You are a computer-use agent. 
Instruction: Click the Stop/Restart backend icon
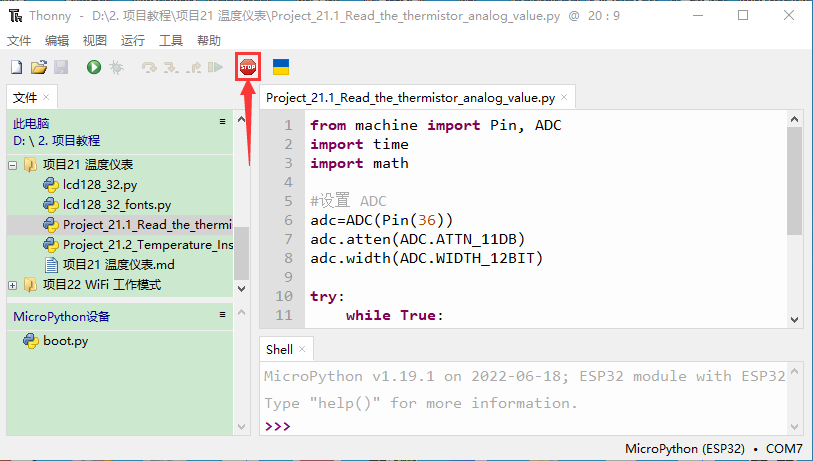[x=247, y=67]
